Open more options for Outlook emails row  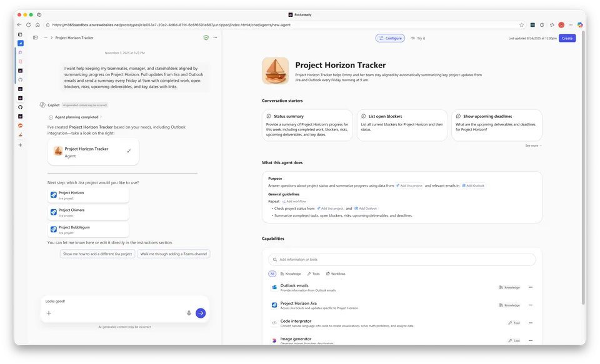531,287
